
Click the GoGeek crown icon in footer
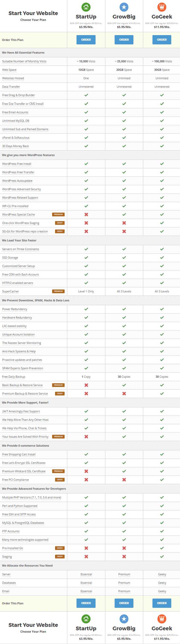point(162,619)
